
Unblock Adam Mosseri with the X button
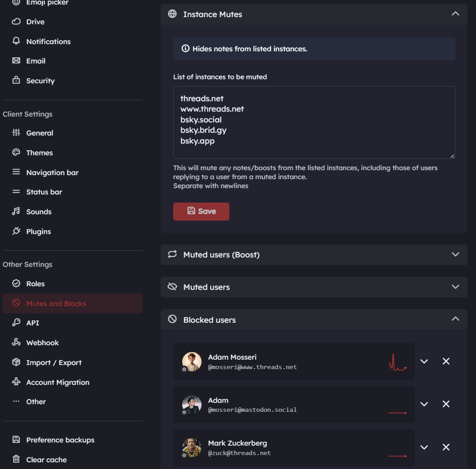[x=446, y=361]
